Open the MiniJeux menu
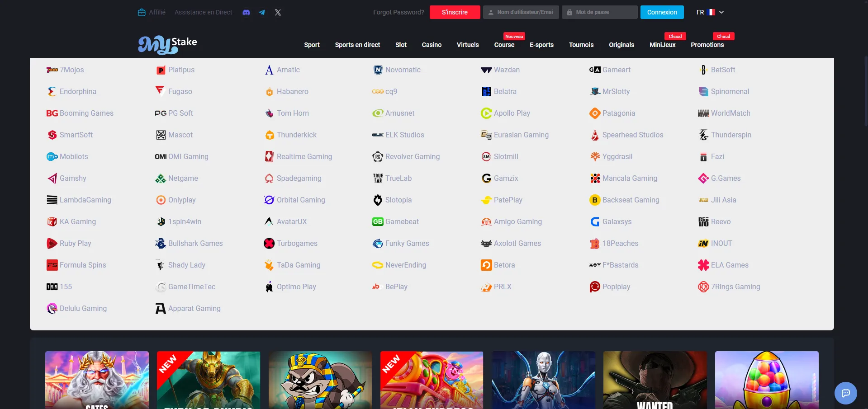868x409 pixels. coord(663,45)
